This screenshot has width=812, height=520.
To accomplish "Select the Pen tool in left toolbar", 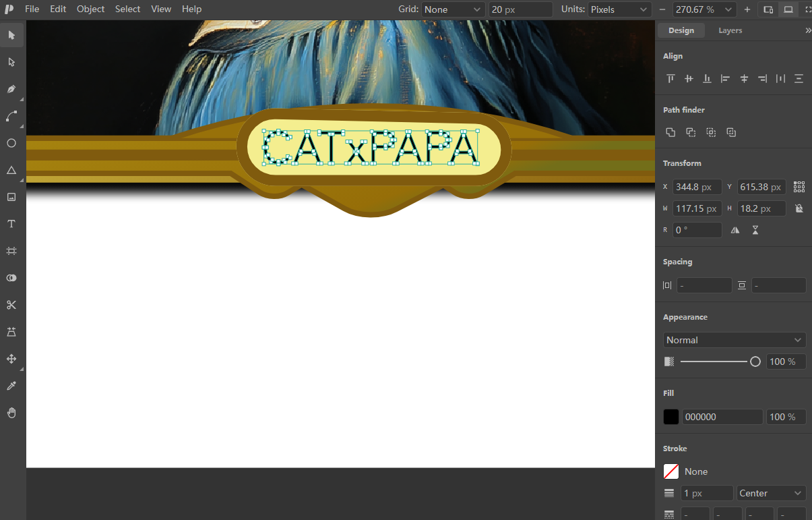I will (x=11, y=89).
